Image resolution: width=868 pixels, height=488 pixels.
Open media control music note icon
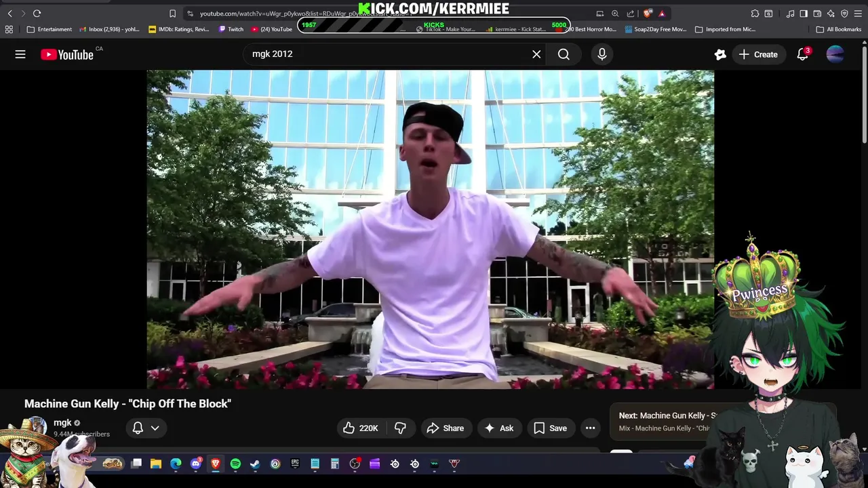coord(791,14)
